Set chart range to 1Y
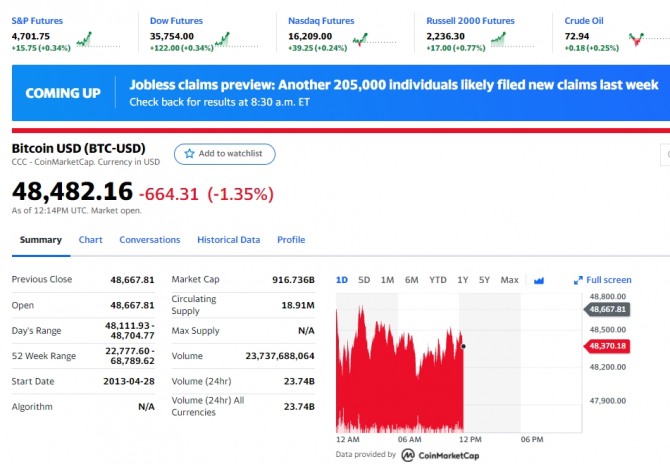The width and height of the screenshot is (670, 464). pos(462,280)
